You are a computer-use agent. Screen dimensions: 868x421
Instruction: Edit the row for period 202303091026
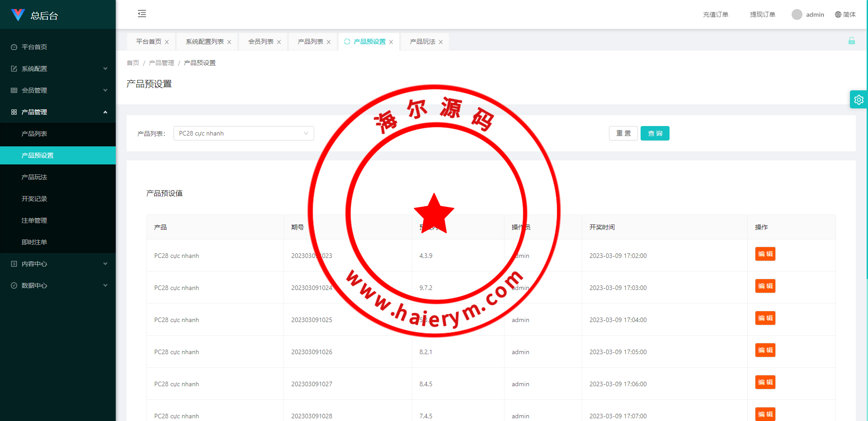pyautogui.click(x=765, y=351)
